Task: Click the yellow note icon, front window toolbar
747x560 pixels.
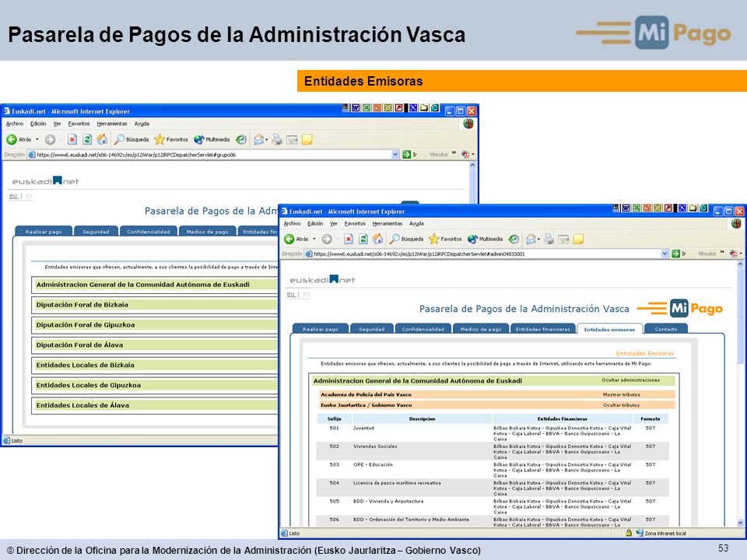Action: [578, 239]
